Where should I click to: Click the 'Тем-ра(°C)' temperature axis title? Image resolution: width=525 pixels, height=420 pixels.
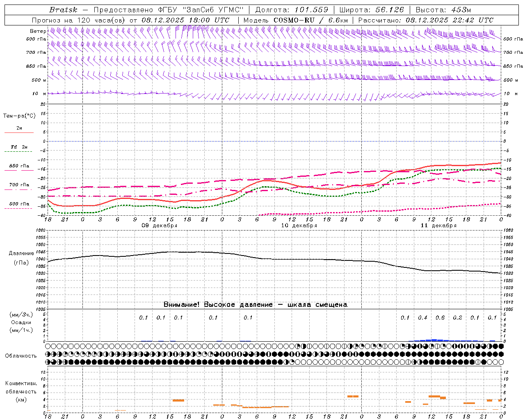coord(19,116)
